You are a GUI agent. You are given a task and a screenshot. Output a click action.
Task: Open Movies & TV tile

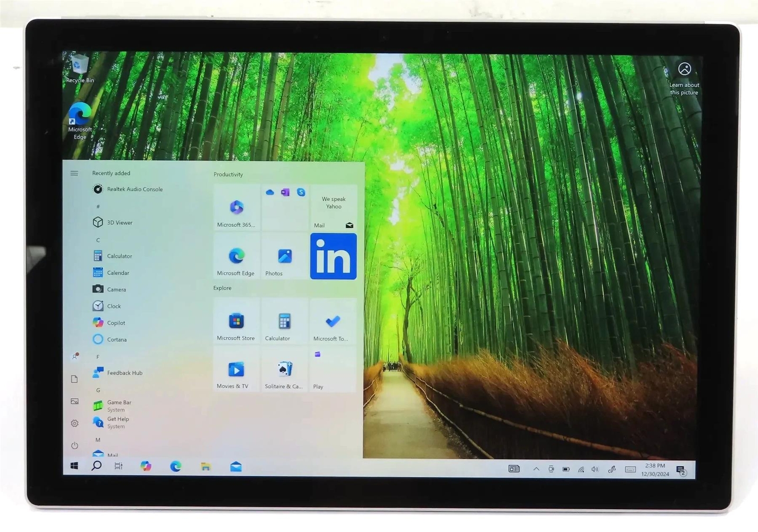coord(236,369)
